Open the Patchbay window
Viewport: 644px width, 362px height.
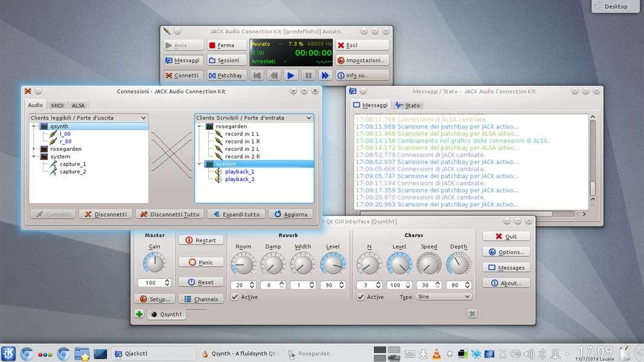[x=226, y=75]
